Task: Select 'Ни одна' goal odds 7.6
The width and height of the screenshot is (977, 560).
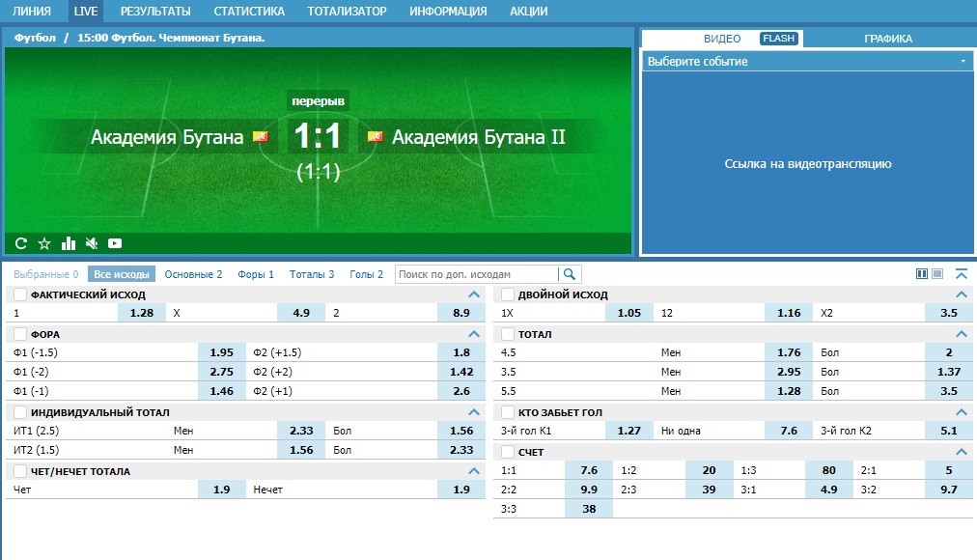Action: click(x=788, y=431)
